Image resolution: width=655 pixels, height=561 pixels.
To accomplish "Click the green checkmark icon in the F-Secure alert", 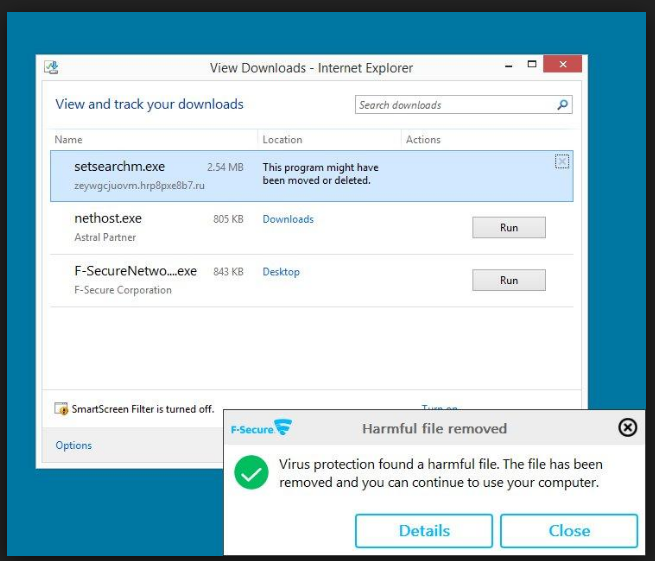I will pos(252,473).
